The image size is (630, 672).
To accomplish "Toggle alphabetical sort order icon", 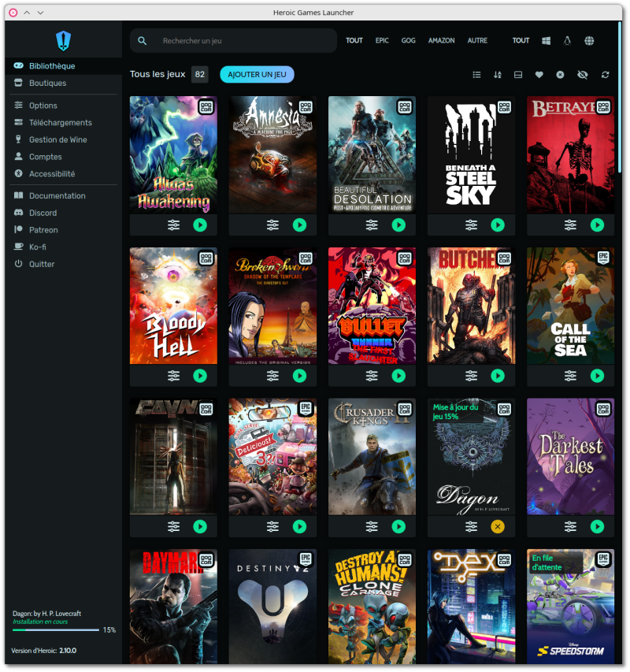I will pyautogui.click(x=497, y=75).
